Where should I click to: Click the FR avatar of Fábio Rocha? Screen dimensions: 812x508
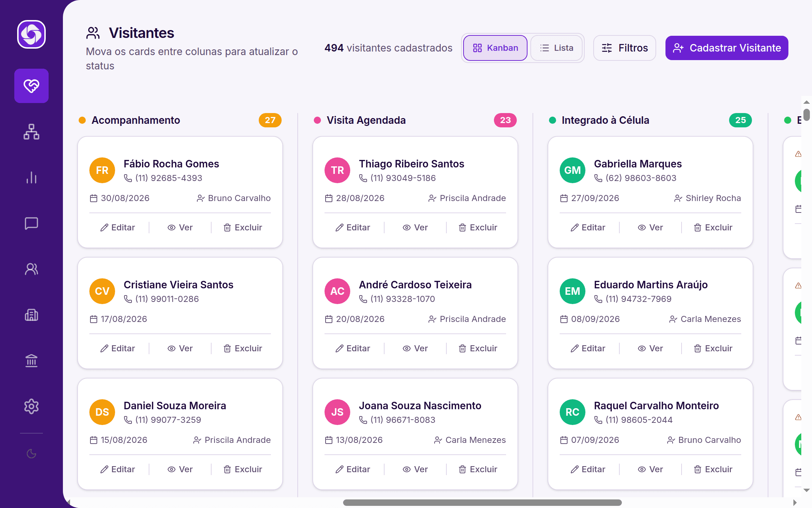(102, 170)
